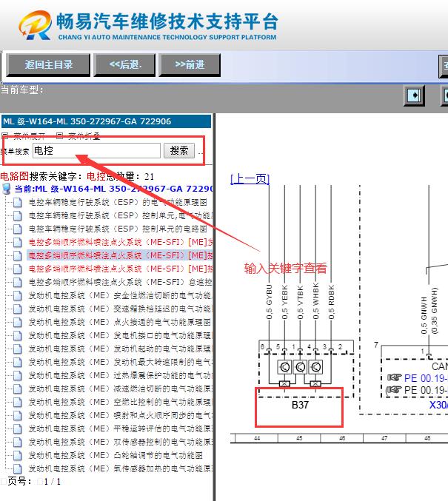The image size is (448, 501).
Task: Open ME 喷射和点火顺序同步 entry
Action: (x=121, y=415)
